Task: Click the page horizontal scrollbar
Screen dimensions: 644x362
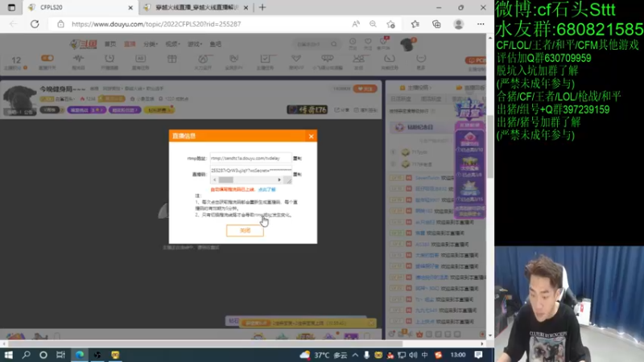Action: click(205, 344)
